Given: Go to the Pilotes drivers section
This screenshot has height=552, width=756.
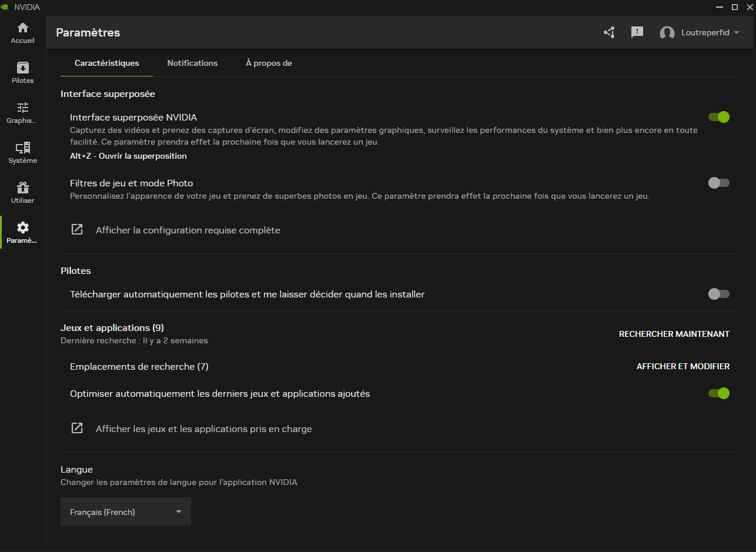Looking at the screenshot, I should pos(22,73).
